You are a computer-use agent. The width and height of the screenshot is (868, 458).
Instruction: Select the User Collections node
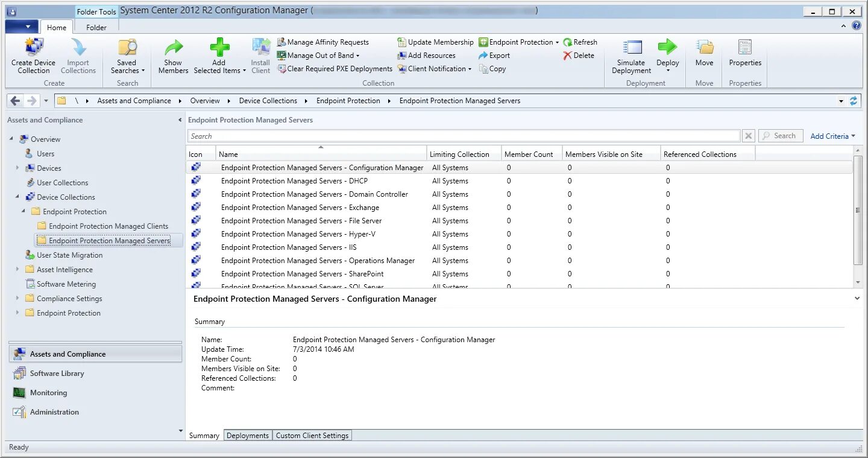(x=62, y=183)
